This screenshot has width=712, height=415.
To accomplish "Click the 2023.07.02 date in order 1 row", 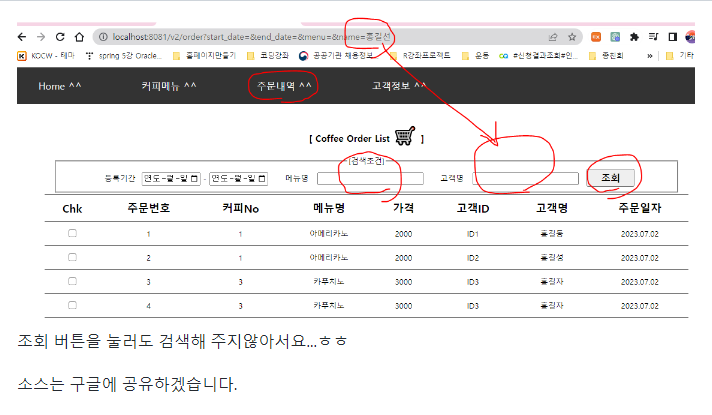I will coord(640,234).
